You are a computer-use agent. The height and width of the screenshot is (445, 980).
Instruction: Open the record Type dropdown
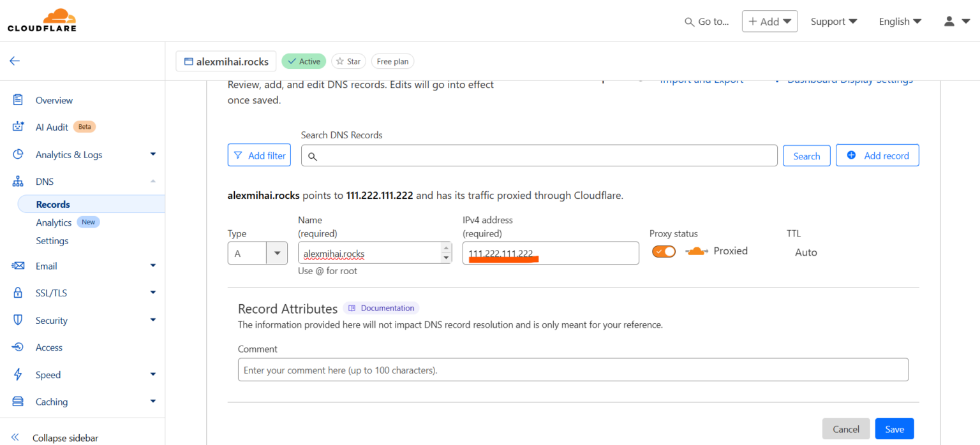pyautogui.click(x=277, y=252)
